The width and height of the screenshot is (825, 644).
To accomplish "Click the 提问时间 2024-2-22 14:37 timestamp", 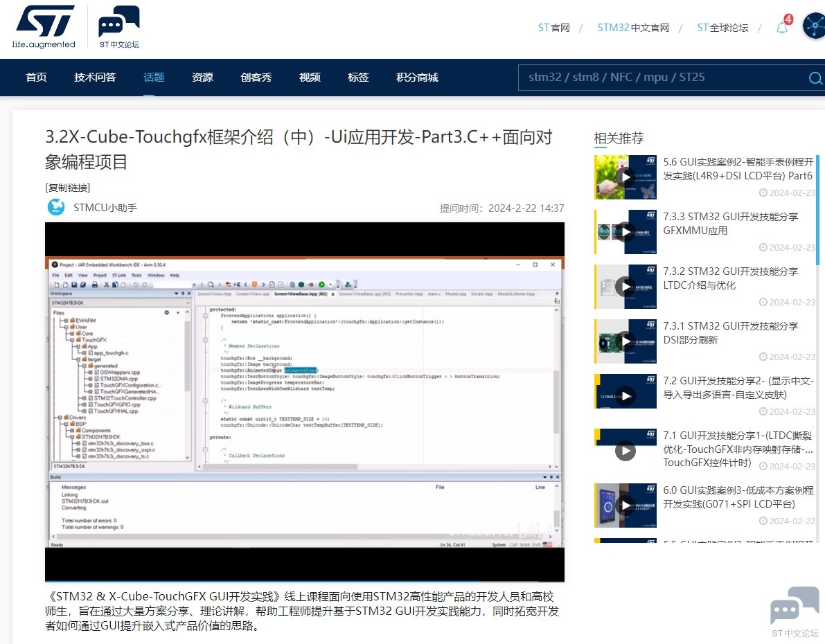I will 502,208.
